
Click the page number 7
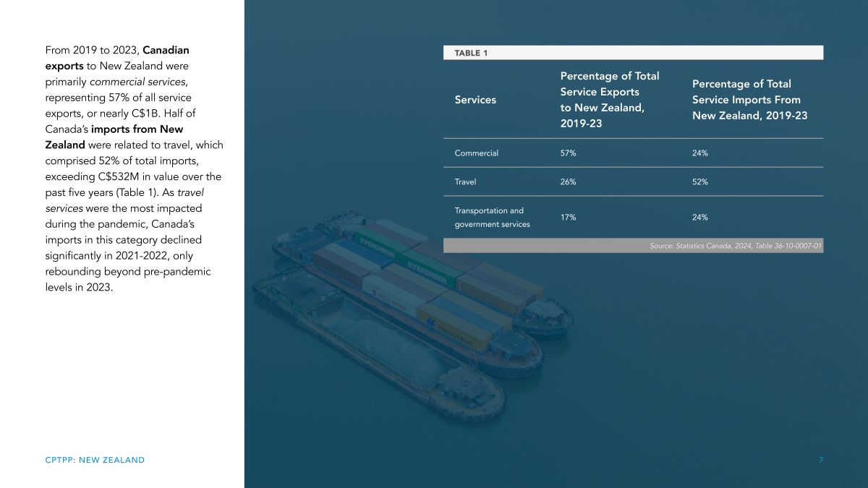pos(821,460)
